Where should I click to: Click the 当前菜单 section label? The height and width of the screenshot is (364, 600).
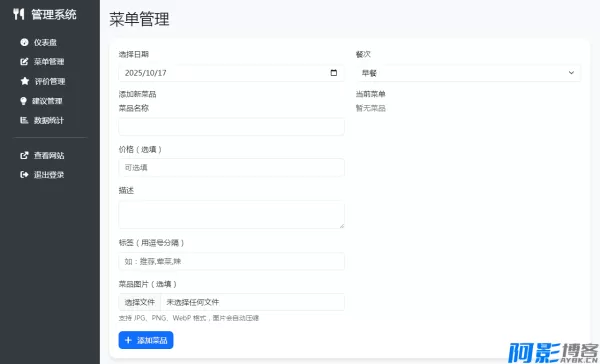pos(370,94)
